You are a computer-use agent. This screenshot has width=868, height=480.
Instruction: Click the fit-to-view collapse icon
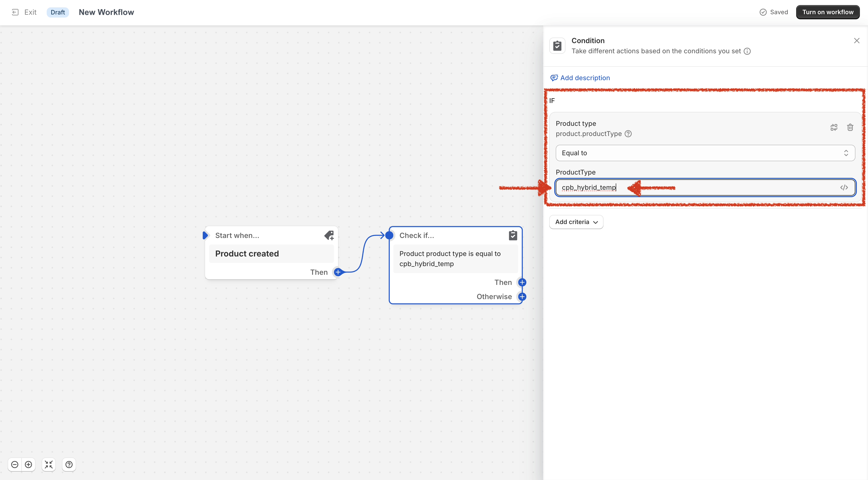point(49,465)
